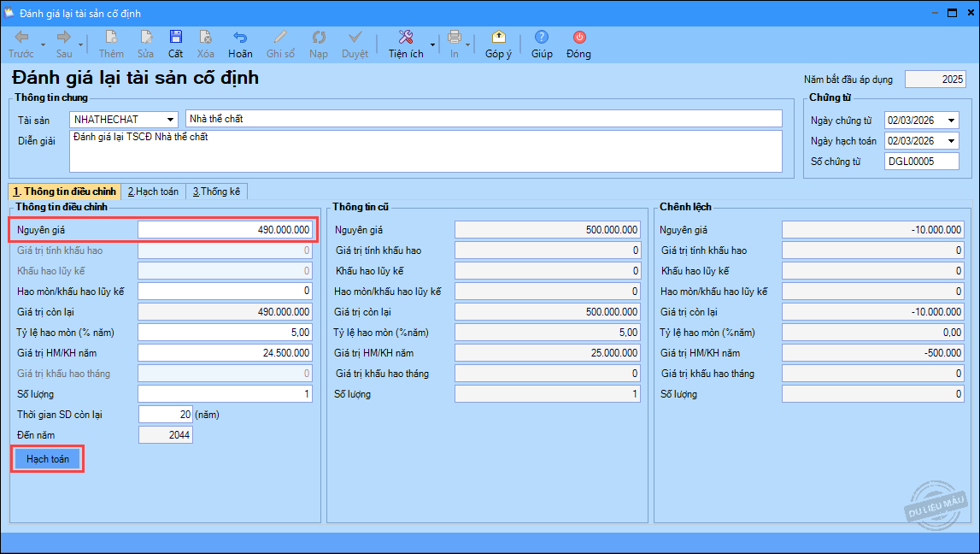Switch to the 2. Hạch toán tab
The width and height of the screenshot is (980, 554).
click(152, 192)
